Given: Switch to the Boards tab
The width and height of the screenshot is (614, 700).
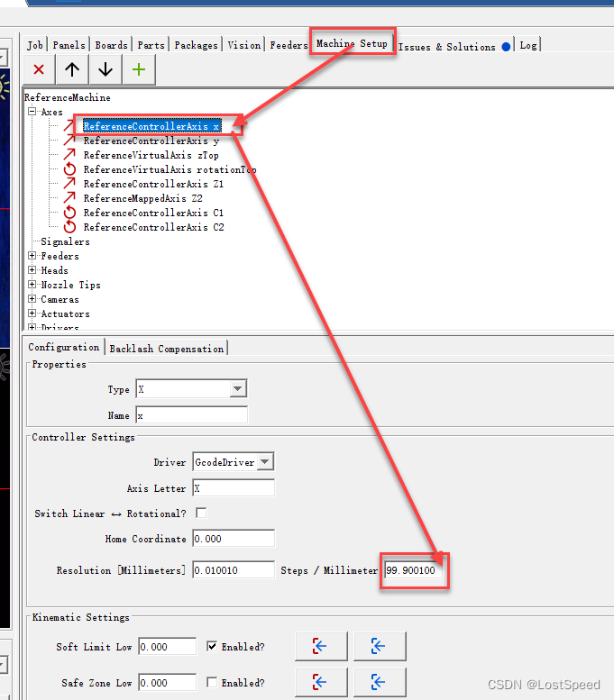Looking at the screenshot, I should [111, 45].
